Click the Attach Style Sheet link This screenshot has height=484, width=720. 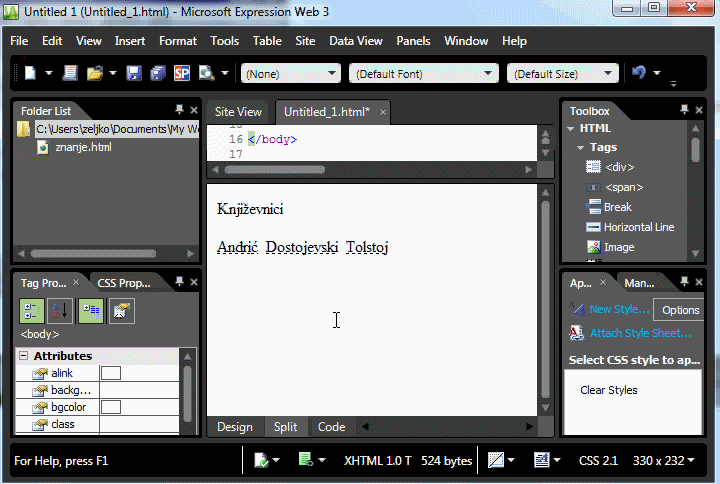[640, 333]
